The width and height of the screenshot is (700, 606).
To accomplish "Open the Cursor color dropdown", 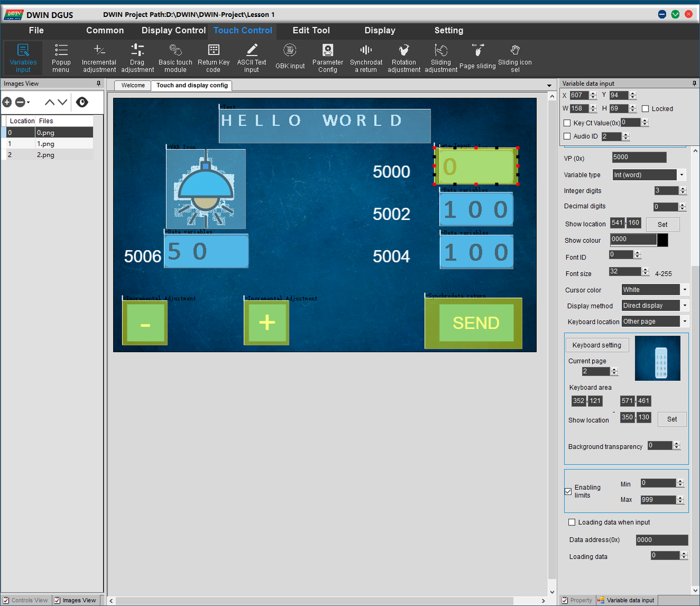I will [x=685, y=290].
